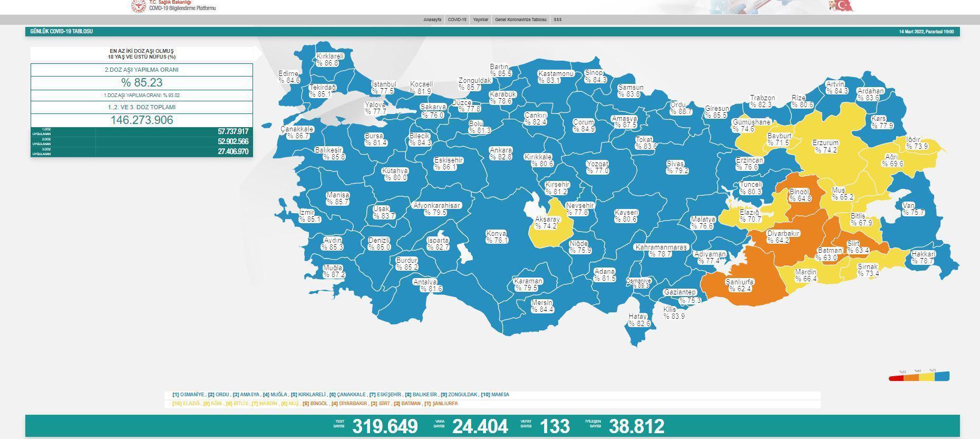Click the 146.273.906 total doses figure
980x439 pixels.
pos(142,120)
